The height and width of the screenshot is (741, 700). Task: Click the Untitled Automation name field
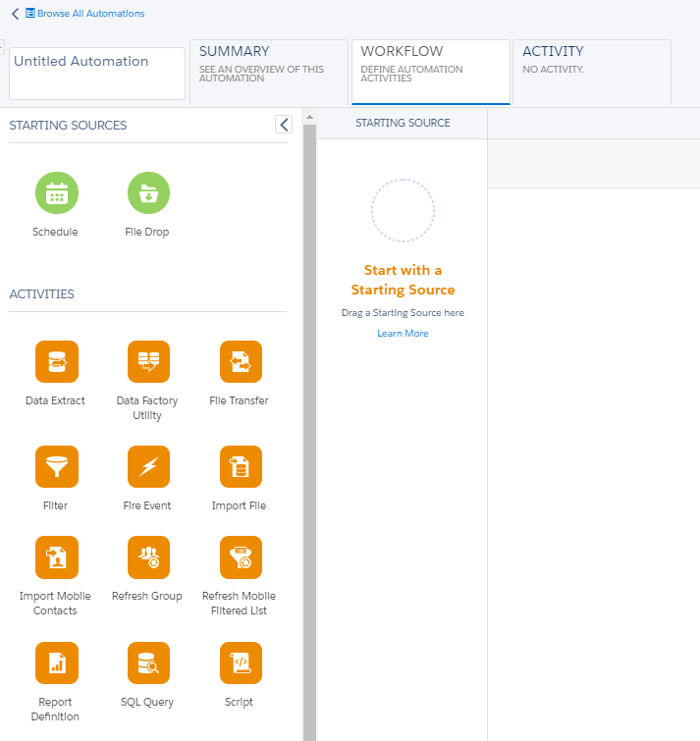coord(97,73)
